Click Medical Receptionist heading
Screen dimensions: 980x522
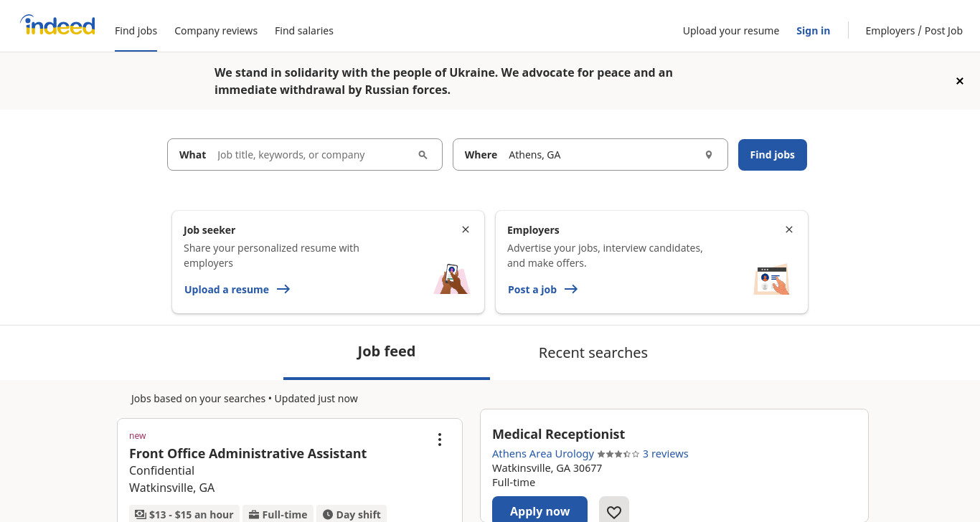558,434
